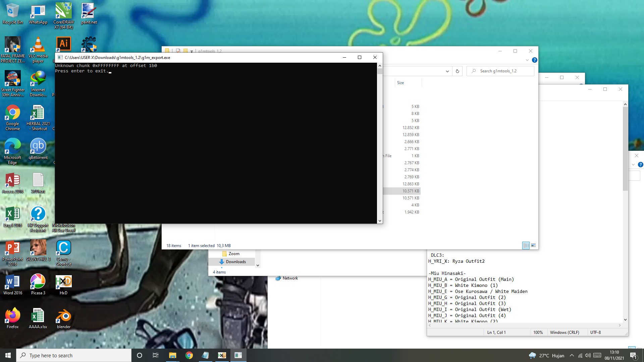This screenshot has height=362, width=644.
Task: Select the HxD desktop icon
Action: [x=63, y=284]
